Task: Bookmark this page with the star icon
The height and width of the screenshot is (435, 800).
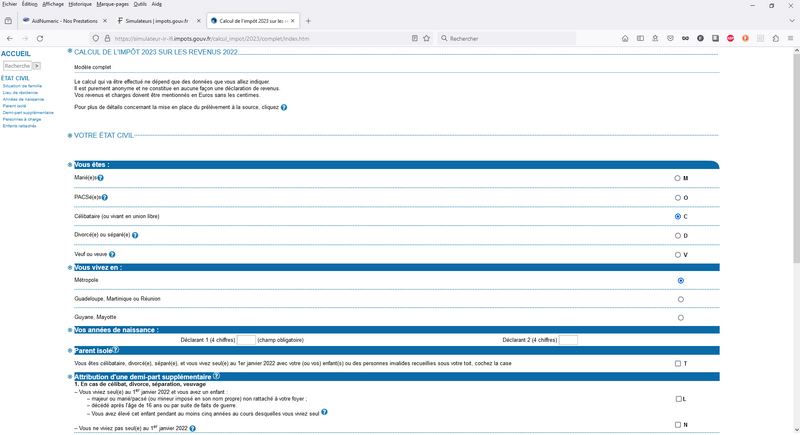Action: pyautogui.click(x=427, y=38)
